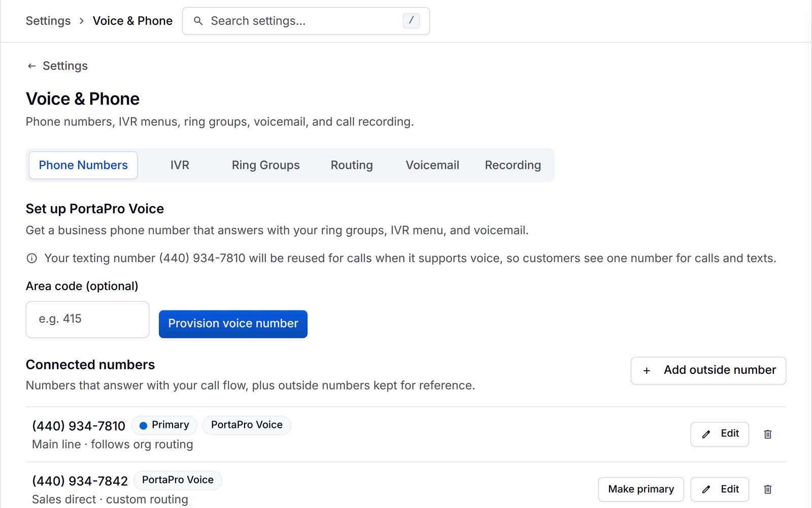Open the Phone Numbers tab
Viewport: 812px width, 508px height.
(x=83, y=165)
